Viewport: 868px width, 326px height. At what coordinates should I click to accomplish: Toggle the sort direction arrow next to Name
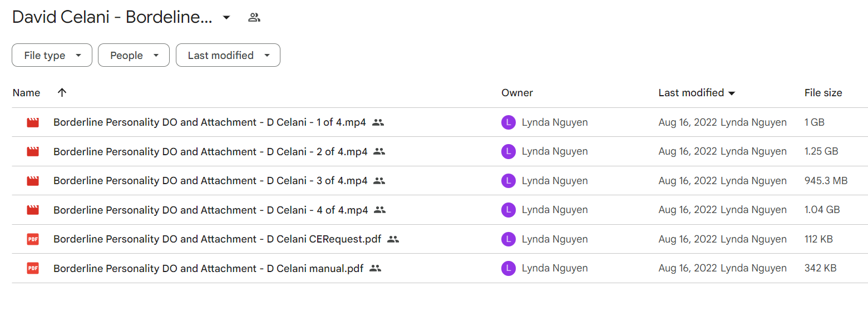62,92
